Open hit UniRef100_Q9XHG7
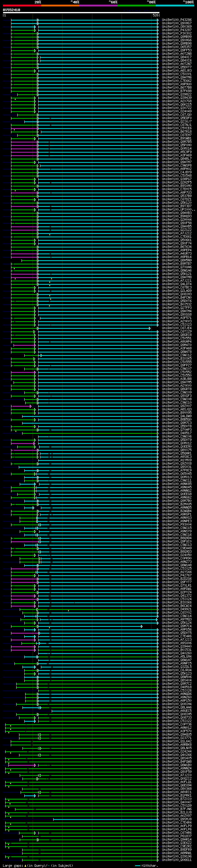Screen dimensions: 197x868 click(177, 23)
